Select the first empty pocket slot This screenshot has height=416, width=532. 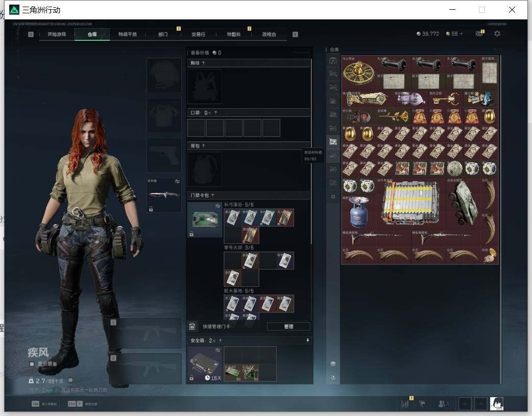[196, 128]
